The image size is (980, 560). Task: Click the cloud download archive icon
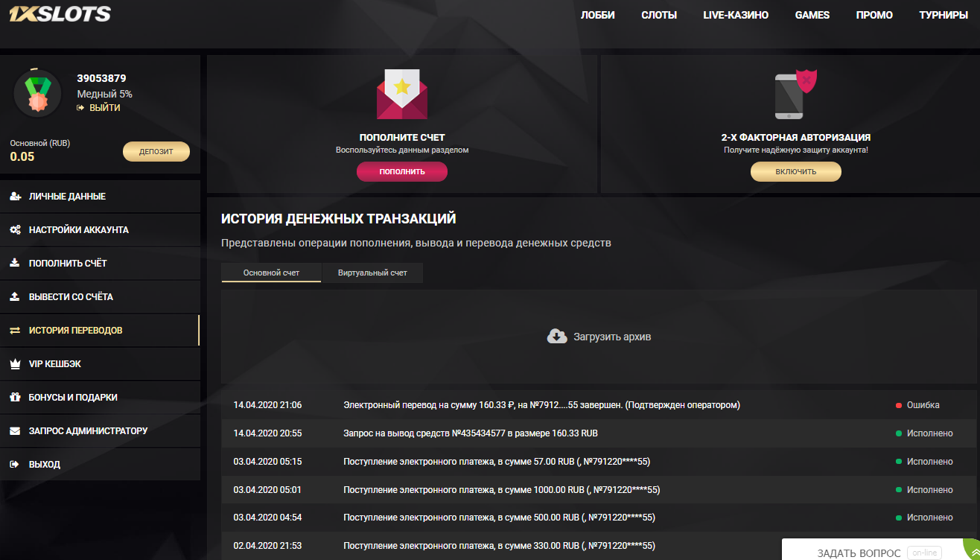557,337
